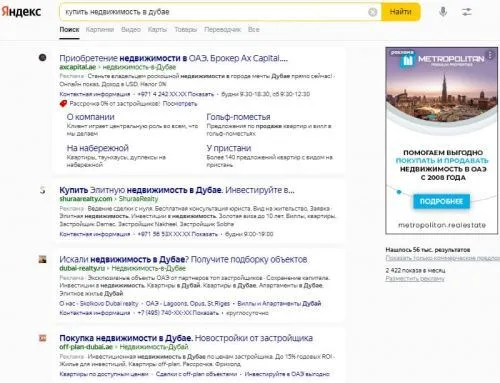
Task: Open the Гольф-поместья sitelink
Action: click(238, 117)
